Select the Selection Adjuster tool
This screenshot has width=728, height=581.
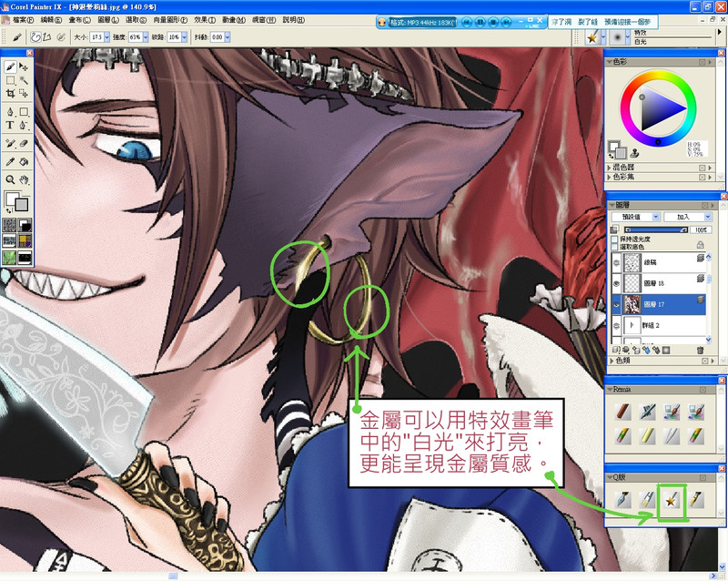coord(24,94)
